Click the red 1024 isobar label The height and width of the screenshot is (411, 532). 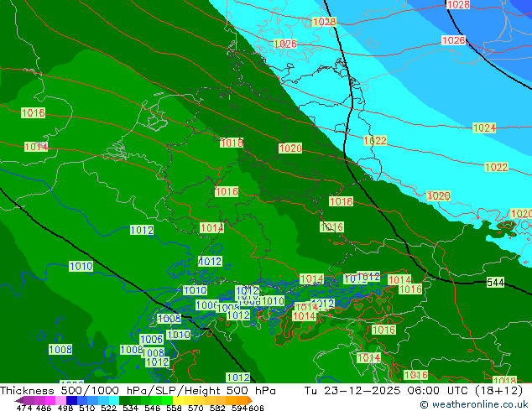click(x=484, y=127)
